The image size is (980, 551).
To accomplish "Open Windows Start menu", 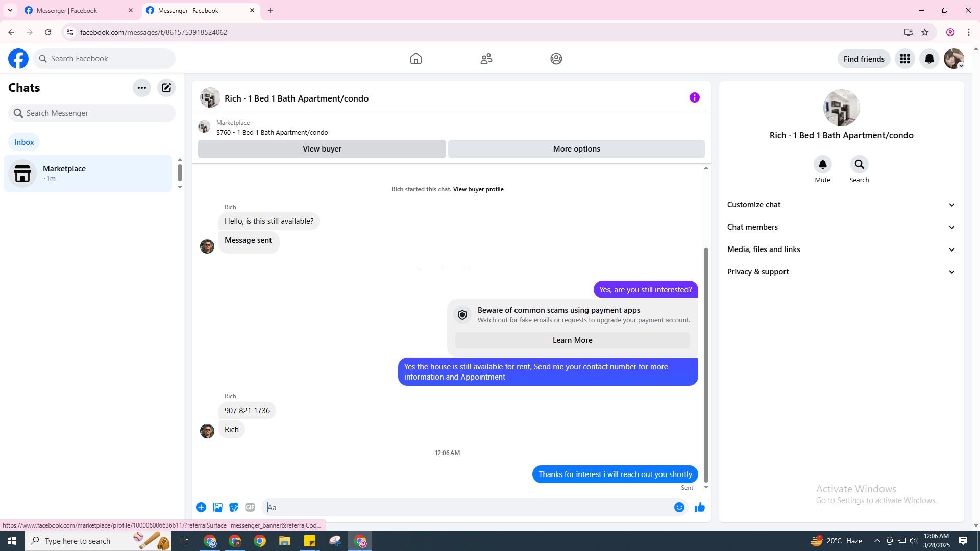I will (12, 541).
